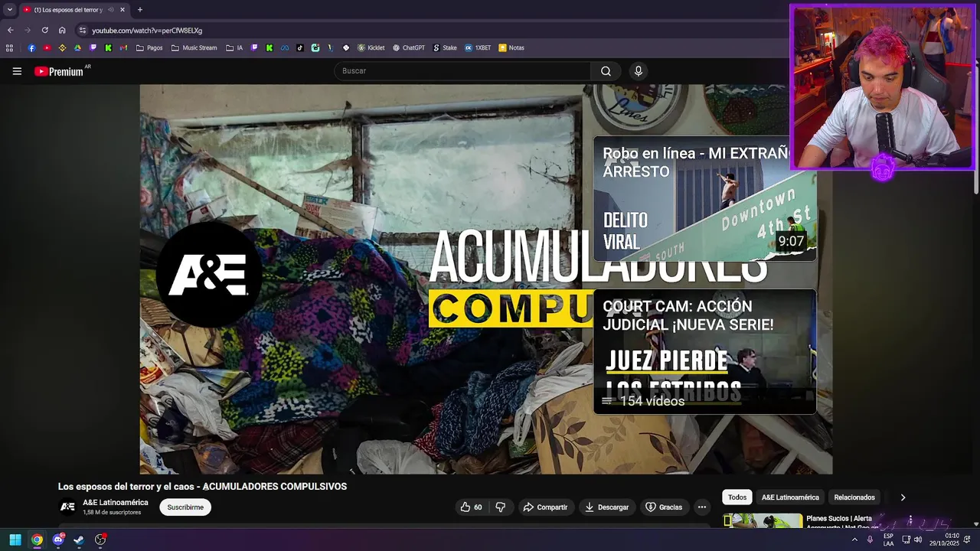This screenshot has width=980, height=551.
Task: Expand the Pagos bookmarks folder
Action: tap(149, 47)
